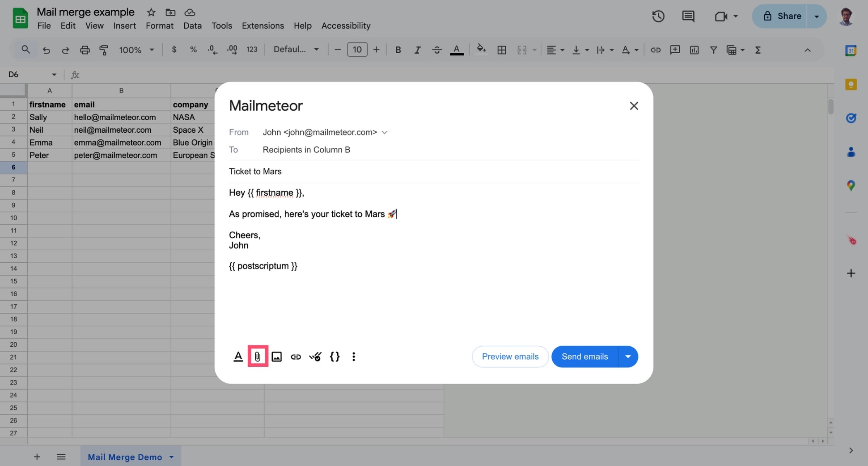Image resolution: width=868 pixels, height=466 pixels.
Task: Click the font size 10 field
Action: pyautogui.click(x=357, y=50)
